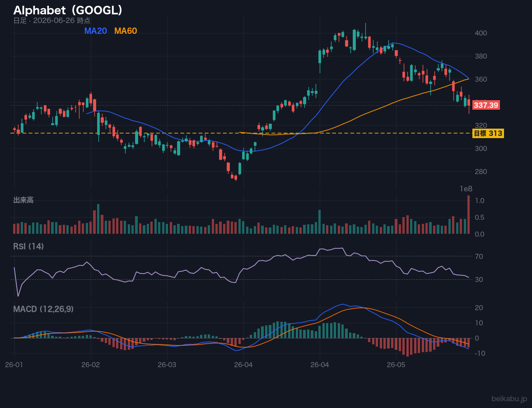Click the 280 price axis label
The height and width of the screenshot is (408, 532).
click(481, 171)
